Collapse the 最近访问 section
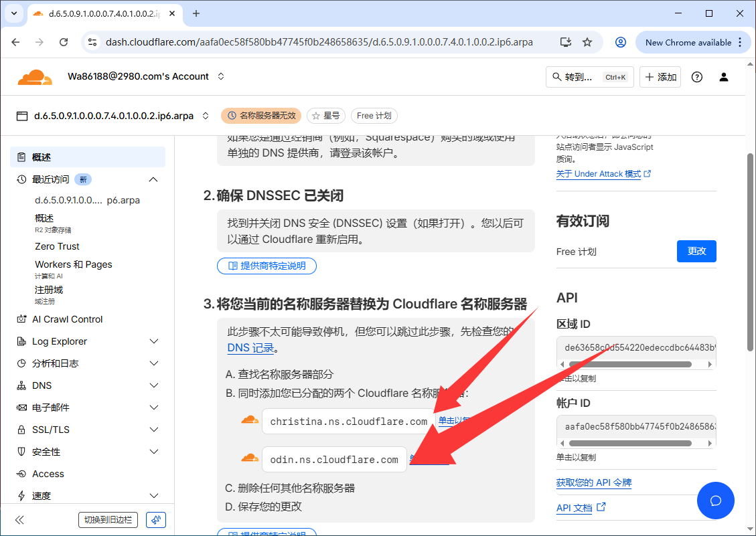The width and height of the screenshot is (756, 536). (x=153, y=179)
